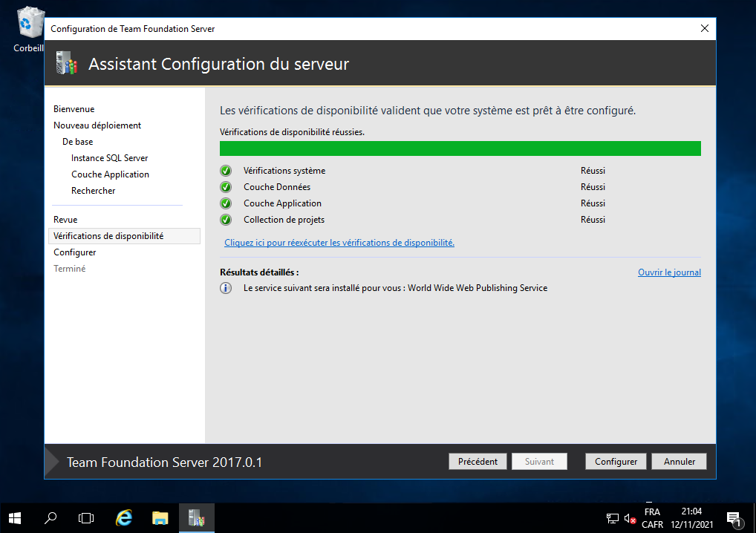The width and height of the screenshot is (756, 533).
Task: Launch File Explorer from the taskbar
Action: tap(160, 517)
